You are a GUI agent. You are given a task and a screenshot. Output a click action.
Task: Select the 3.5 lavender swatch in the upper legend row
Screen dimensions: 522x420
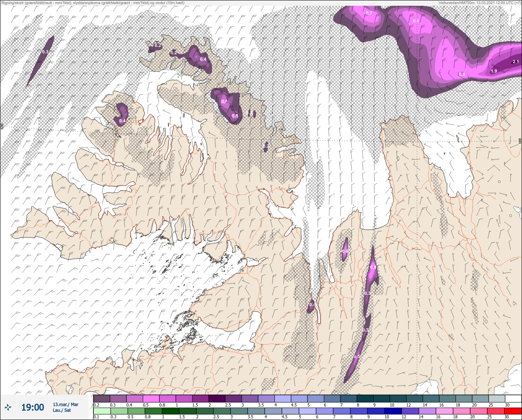[x=266, y=398]
